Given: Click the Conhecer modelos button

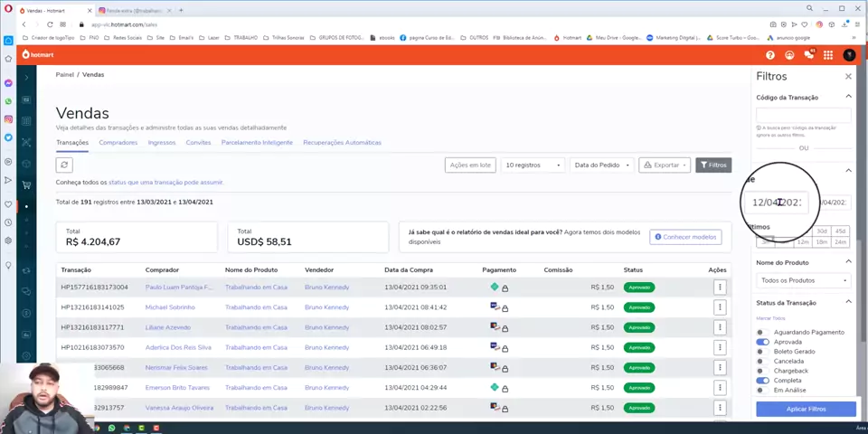Looking at the screenshot, I should click(x=685, y=237).
